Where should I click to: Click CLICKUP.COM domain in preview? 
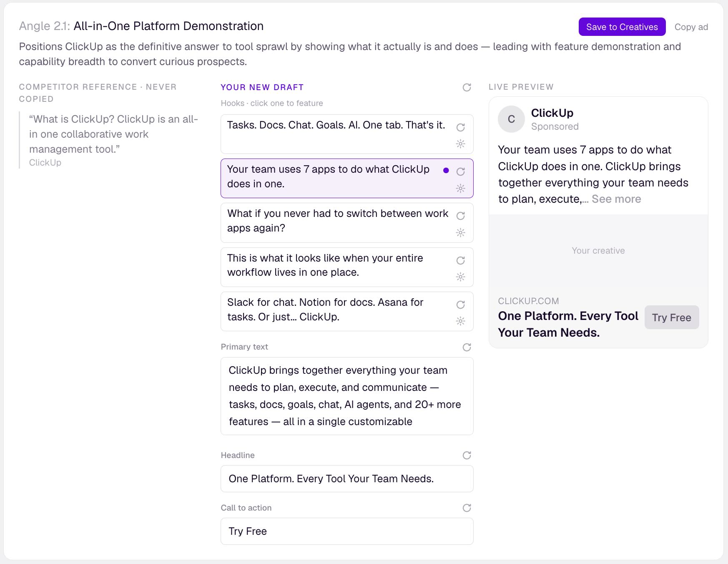pos(528,301)
